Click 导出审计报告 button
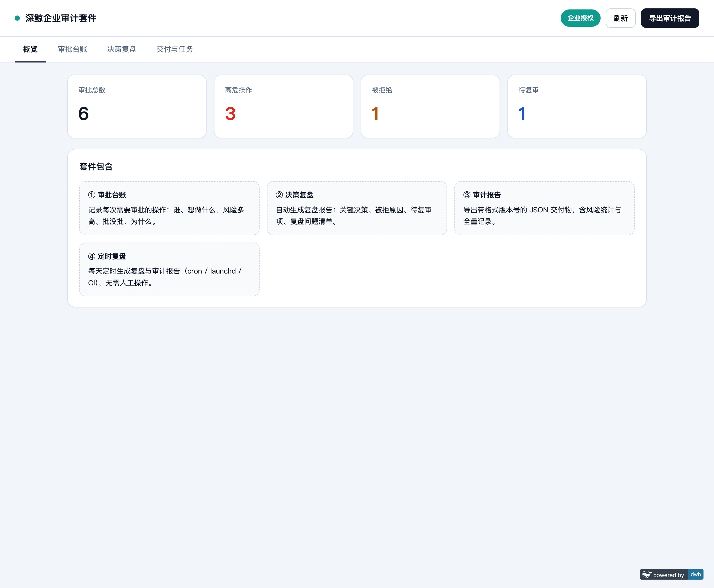The width and height of the screenshot is (714, 588). click(670, 18)
